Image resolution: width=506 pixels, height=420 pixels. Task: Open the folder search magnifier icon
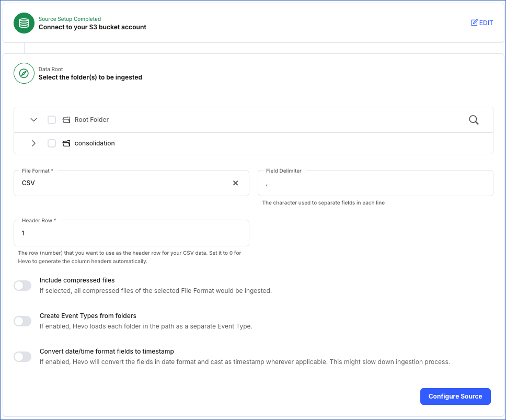tap(474, 120)
